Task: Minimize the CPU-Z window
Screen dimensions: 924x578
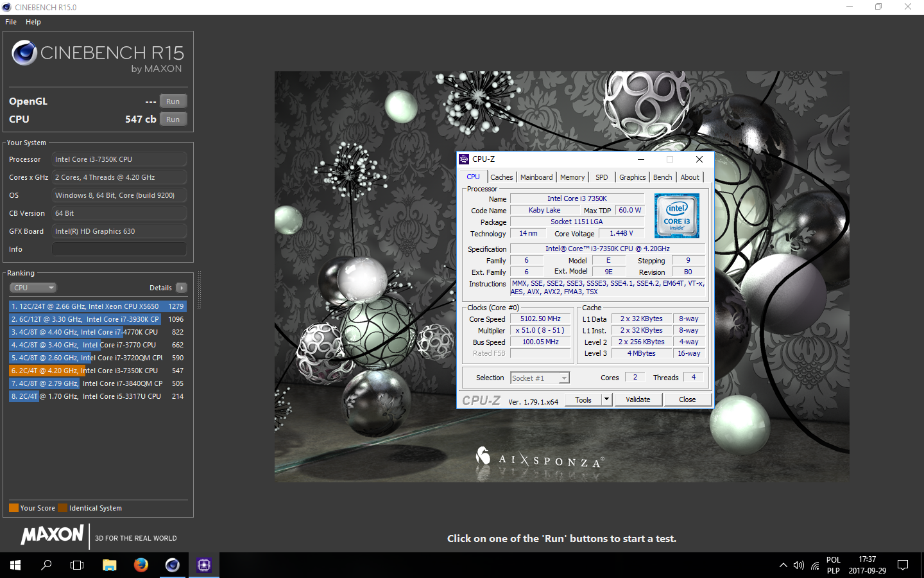Action: point(641,159)
